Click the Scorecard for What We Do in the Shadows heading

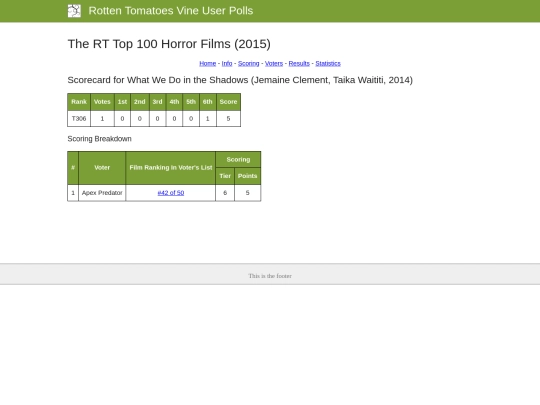tap(240, 80)
